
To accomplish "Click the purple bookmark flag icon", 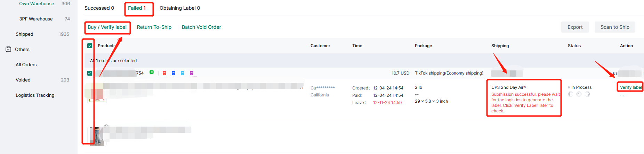I will [192, 73].
